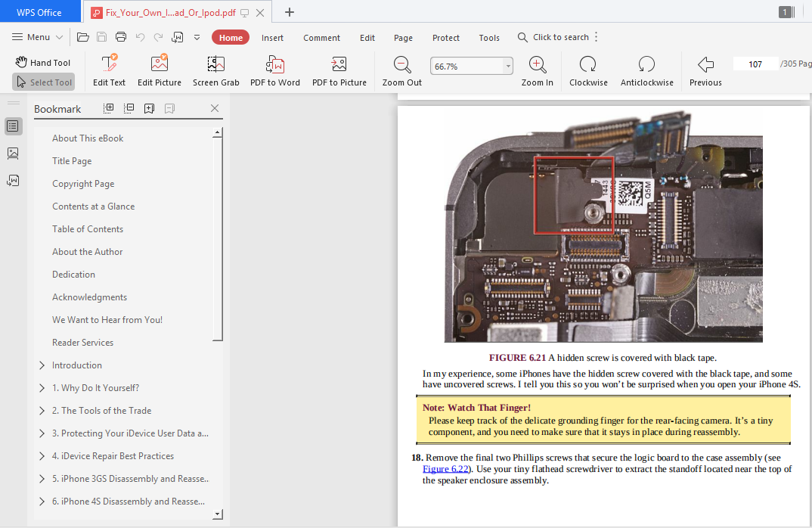The image size is (812, 528).
Task: Zoom Out of the page
Action: tap(402, 70)
